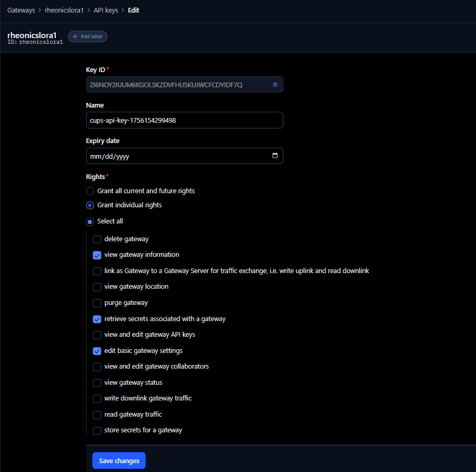Enable write downlink gateway traffic
Screen dimensions: 476x472
click(x=97, y=399)
